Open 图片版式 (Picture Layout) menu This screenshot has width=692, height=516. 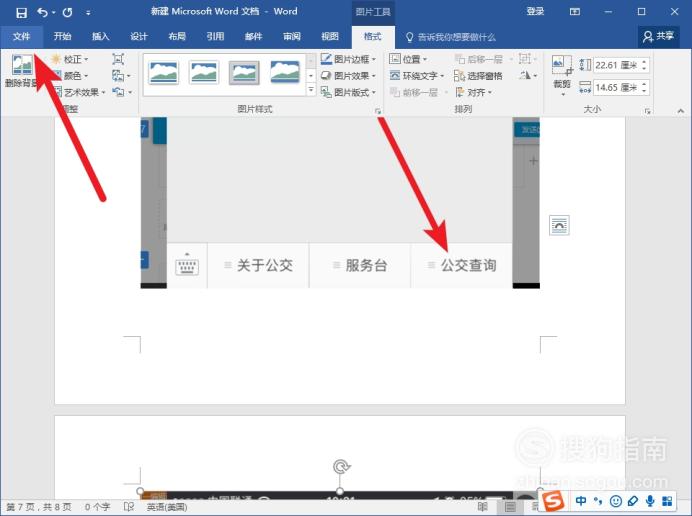click(348, 92)
